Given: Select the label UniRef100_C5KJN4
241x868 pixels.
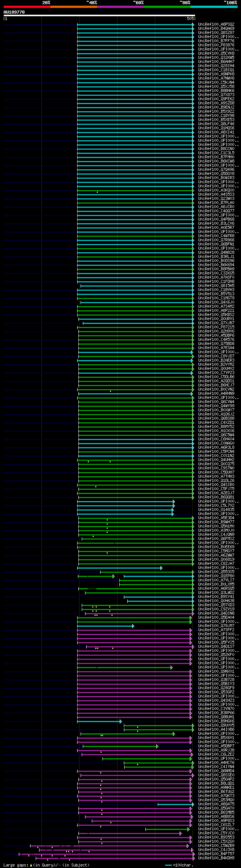Looking at the screenshot, I should (216, 83).
